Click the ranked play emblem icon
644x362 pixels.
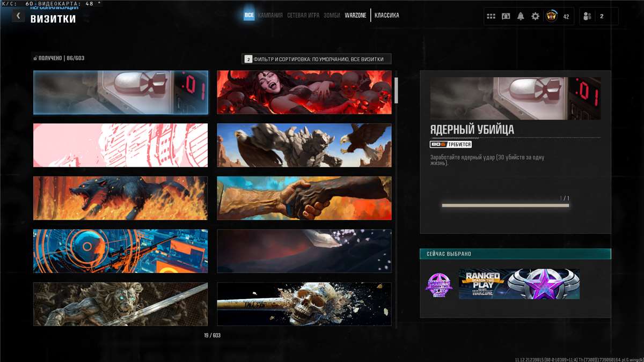coord(439,285)
